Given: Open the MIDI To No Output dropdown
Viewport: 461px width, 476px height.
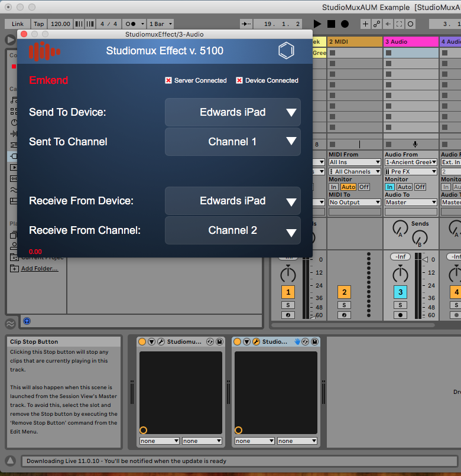Looking at the screenshot, I should click(x=355, y=203).
